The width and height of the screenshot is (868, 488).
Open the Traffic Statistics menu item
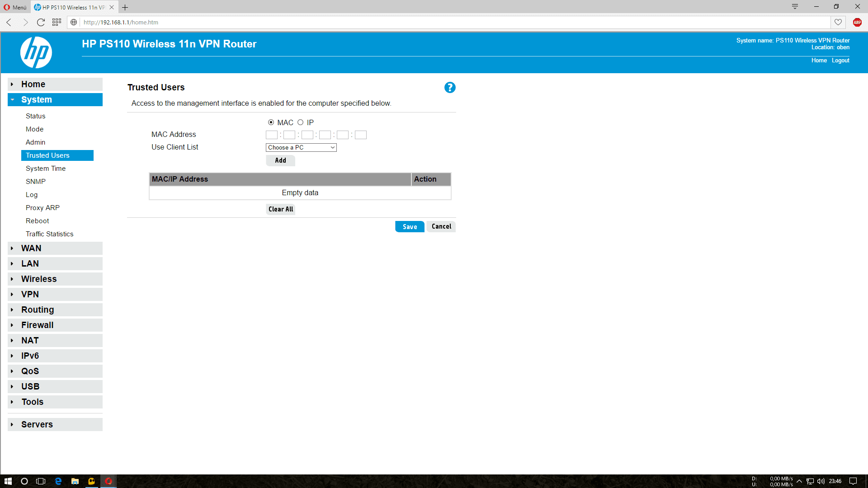[49, 234]
